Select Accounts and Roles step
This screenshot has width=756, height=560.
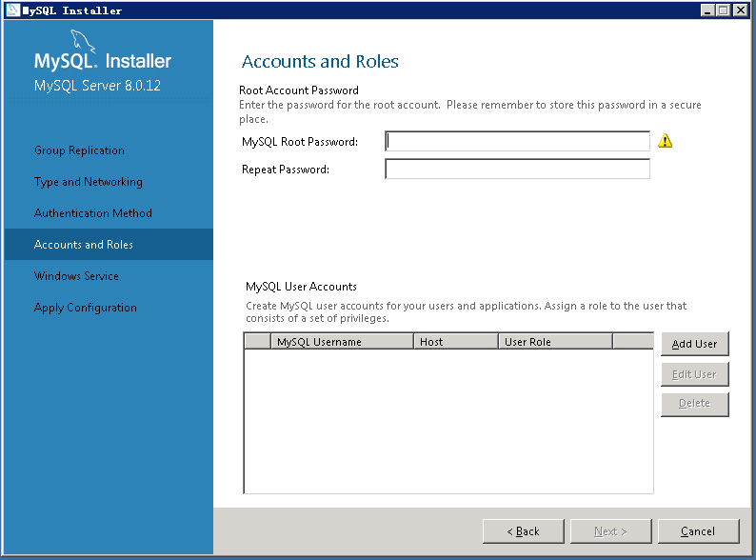click(109, 245)
